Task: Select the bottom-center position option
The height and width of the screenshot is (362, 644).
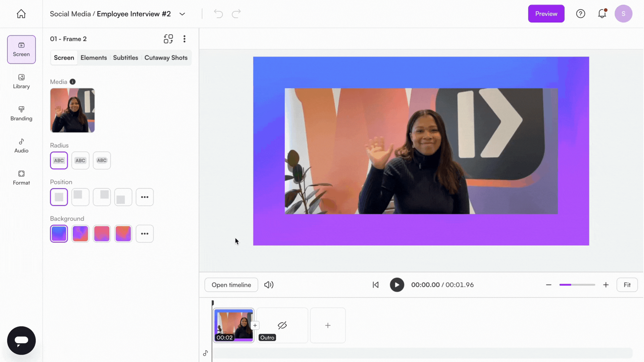Action: [123, 197]
